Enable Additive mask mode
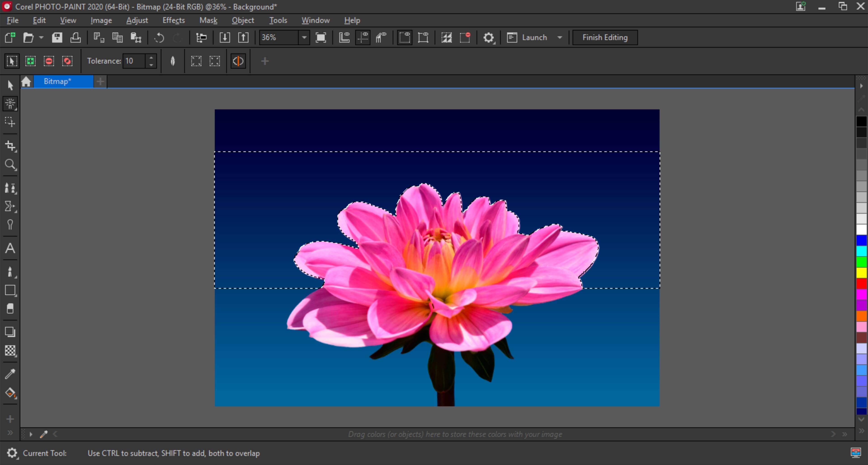The width and height of the screenshot is (868, 465). 30,61
